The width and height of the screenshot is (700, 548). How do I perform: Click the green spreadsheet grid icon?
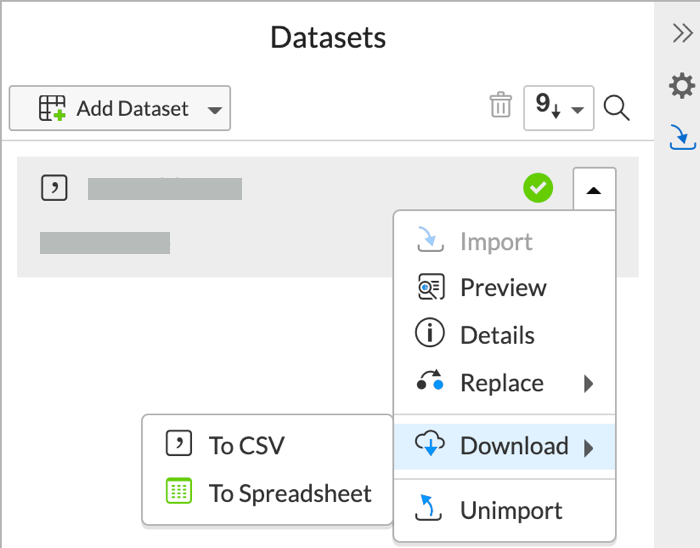179,490
